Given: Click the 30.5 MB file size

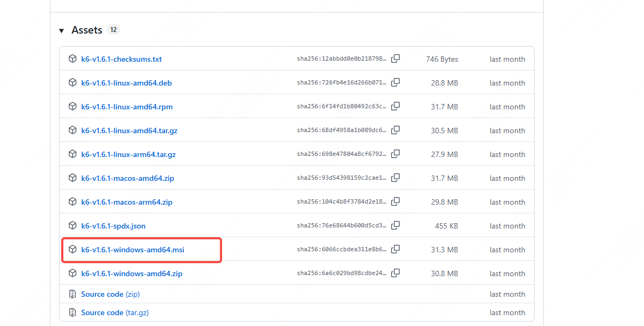Looking at the screenshot, I should click(444, 131).
